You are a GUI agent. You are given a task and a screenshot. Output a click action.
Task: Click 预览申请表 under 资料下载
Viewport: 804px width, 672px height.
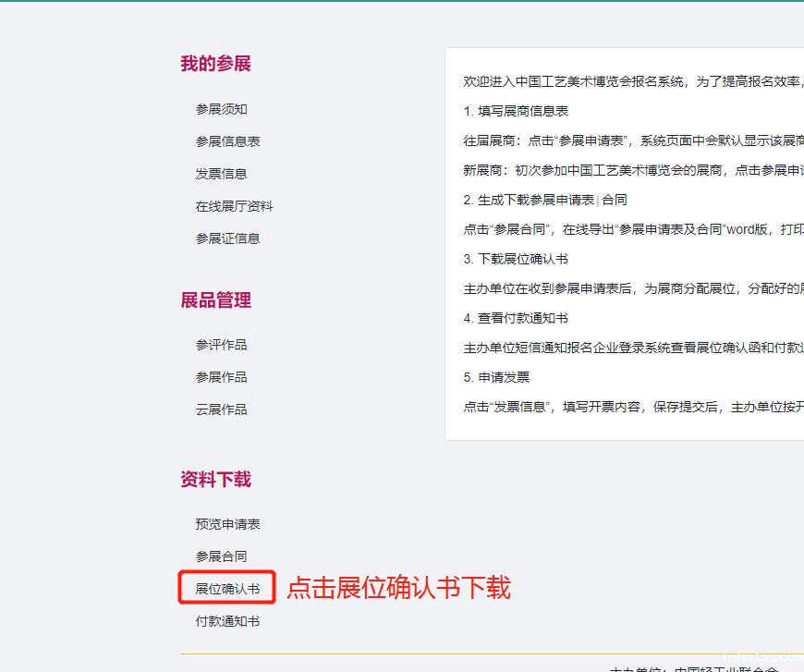pos(227,524)
